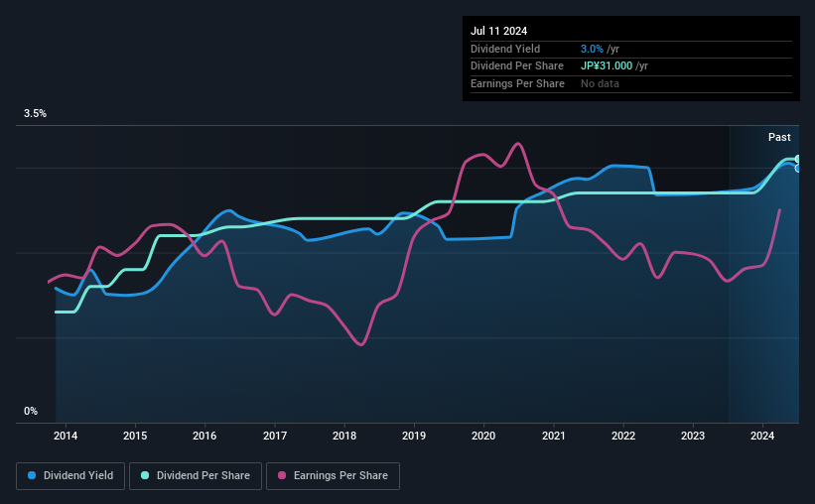This screenshot has width=815, height=504.
Task: Select the 2021 x-axis label
Action: click(x=554, y=436)
